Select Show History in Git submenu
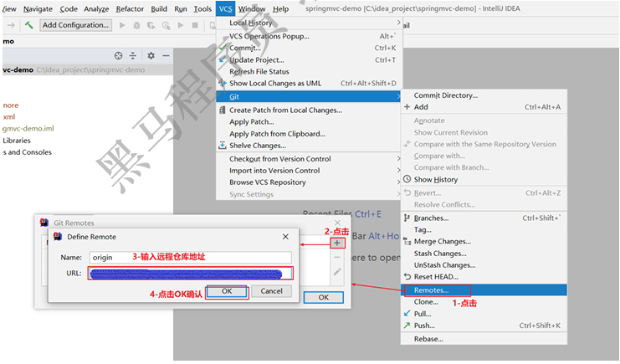 click(484, 180)
